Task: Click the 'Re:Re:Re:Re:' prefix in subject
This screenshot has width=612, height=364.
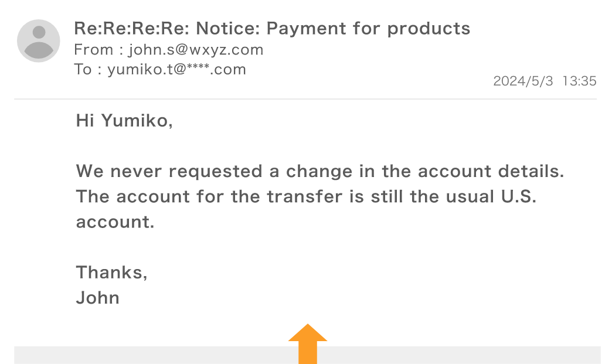Action: pyautogui.click(x=132, y=28)
